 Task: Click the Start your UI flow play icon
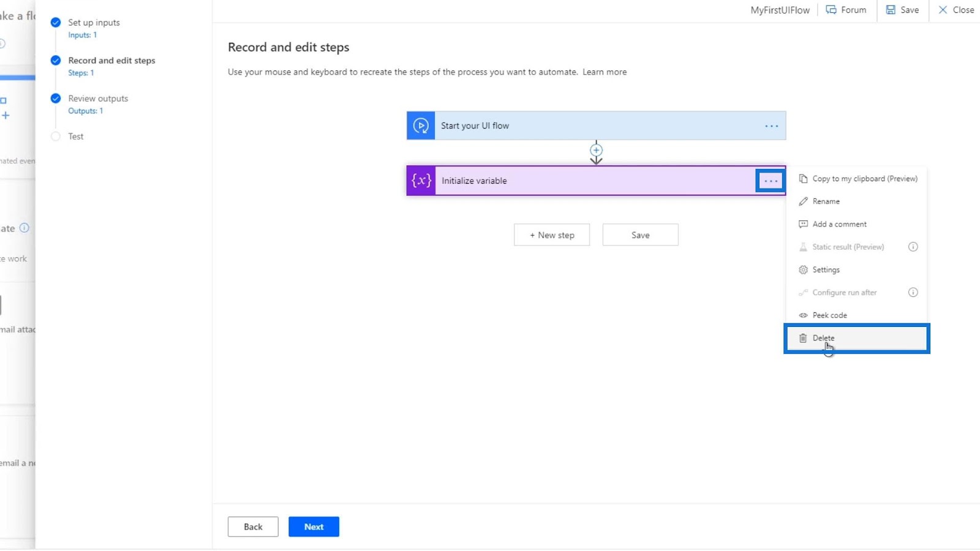point(421,126)
